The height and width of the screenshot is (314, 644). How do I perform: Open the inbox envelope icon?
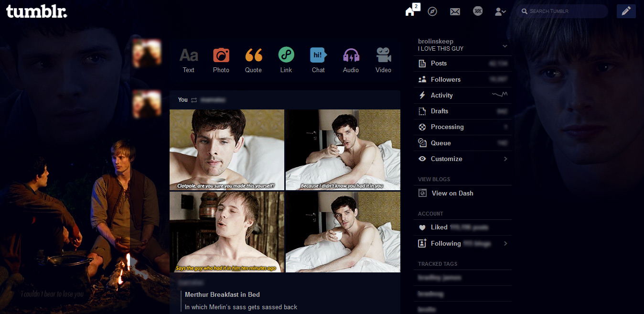[x=455, y=11]
